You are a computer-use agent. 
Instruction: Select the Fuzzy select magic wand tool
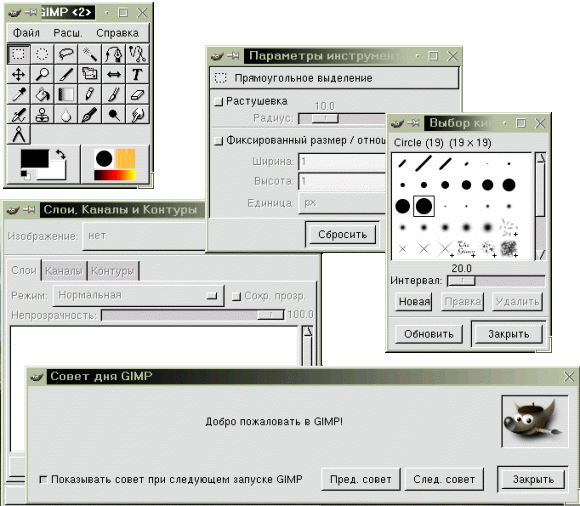coord(90,54)
